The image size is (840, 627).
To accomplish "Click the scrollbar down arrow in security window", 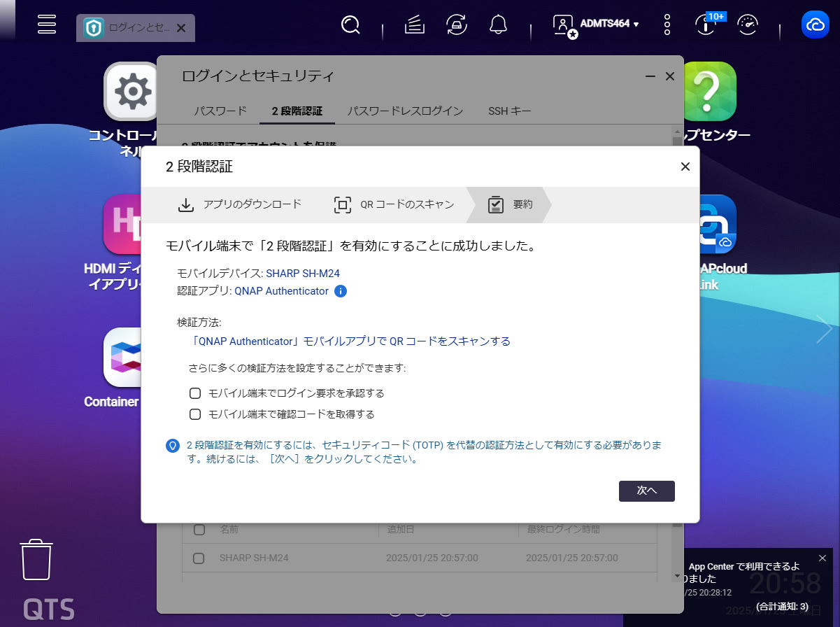I will [x=677, y=576].
